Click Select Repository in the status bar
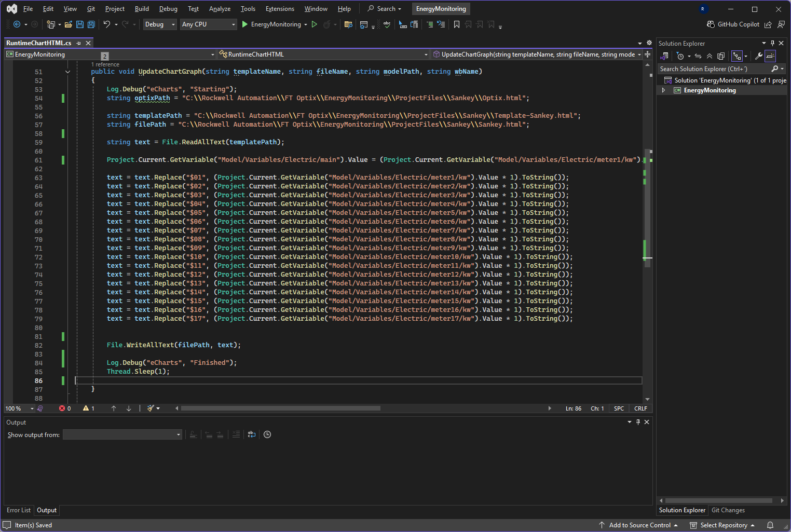 point(724,525)
